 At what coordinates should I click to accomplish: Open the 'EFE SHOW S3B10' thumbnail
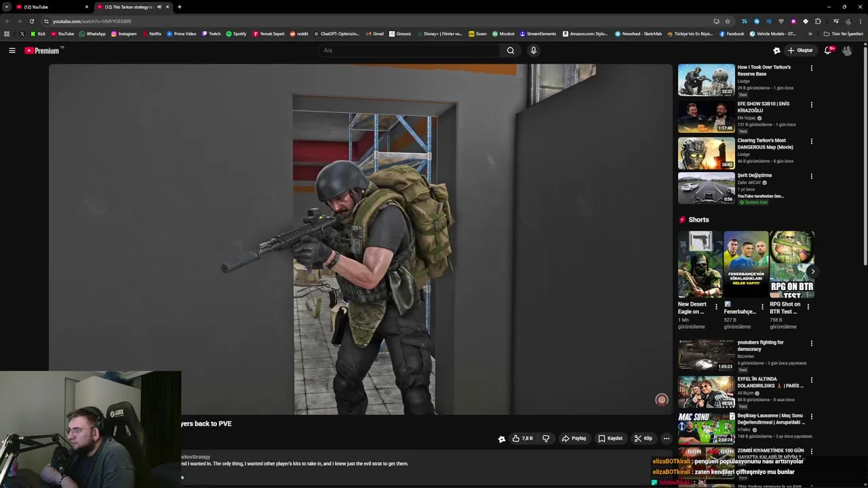click(706, 117)
